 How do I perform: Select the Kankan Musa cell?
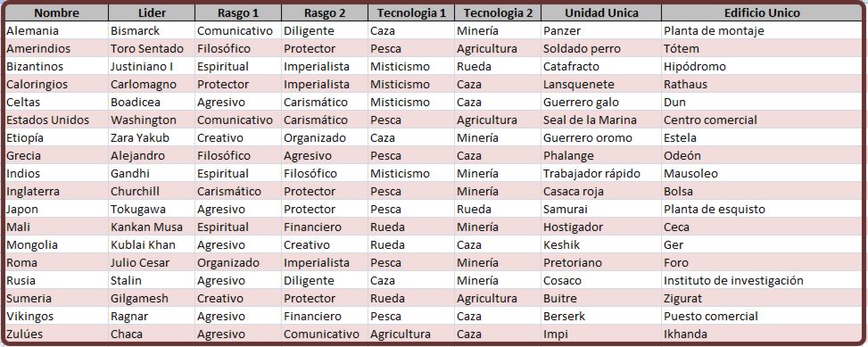[152, 227]
